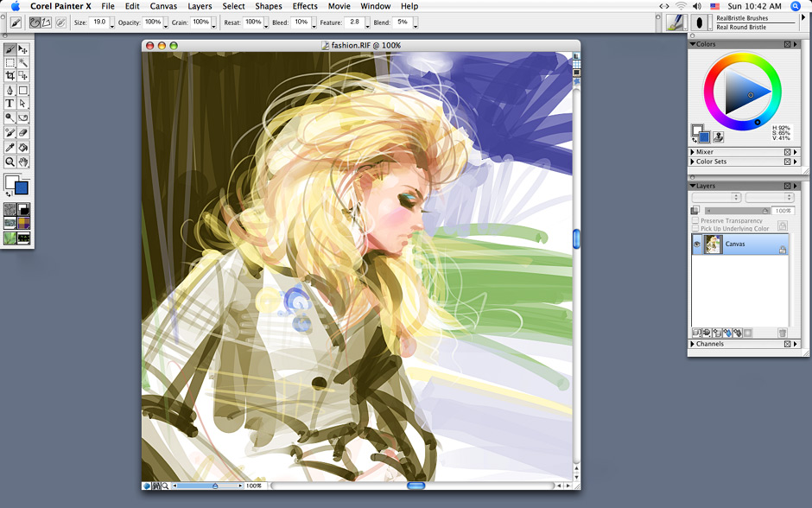Activate the Magnifier tool
The width and height of the screenshot is (812, 508).
click(10, 162)
